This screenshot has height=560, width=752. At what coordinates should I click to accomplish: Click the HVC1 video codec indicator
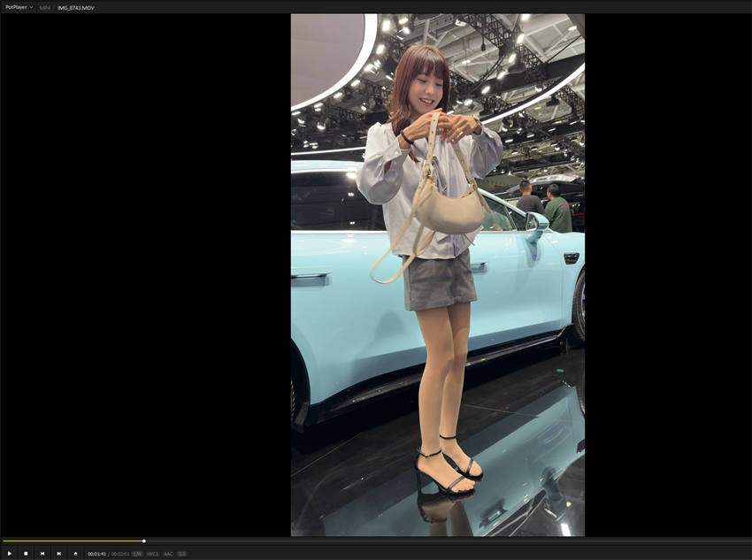point(152,554)
